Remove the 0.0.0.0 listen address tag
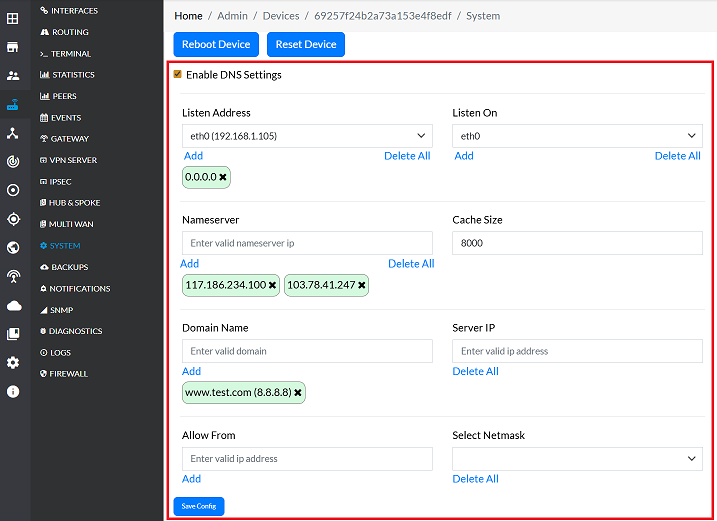 point(223,177)
